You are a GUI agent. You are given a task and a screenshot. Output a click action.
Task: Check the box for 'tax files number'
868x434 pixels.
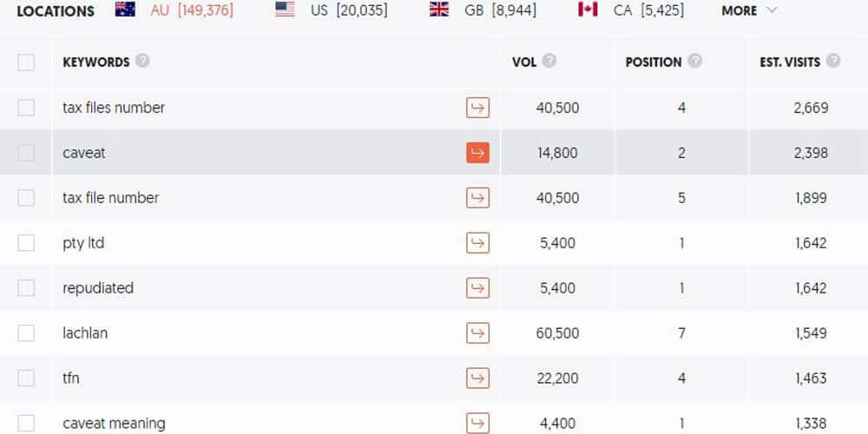26,108
